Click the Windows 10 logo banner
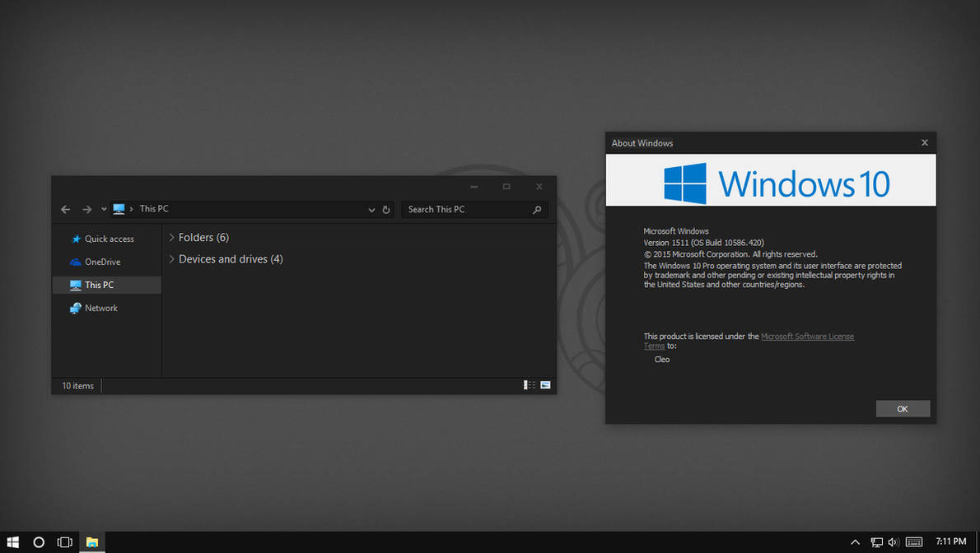 pos(771,180)
